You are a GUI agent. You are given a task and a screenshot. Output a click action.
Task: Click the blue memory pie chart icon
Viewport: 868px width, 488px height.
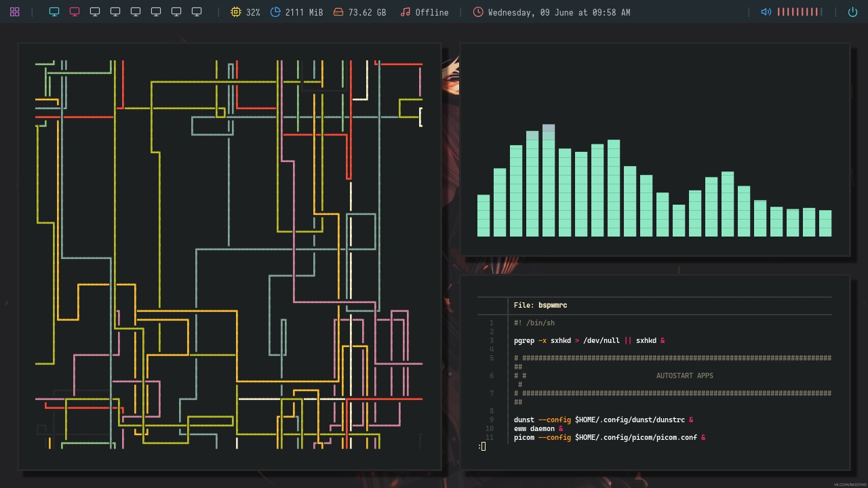(275, 12)
